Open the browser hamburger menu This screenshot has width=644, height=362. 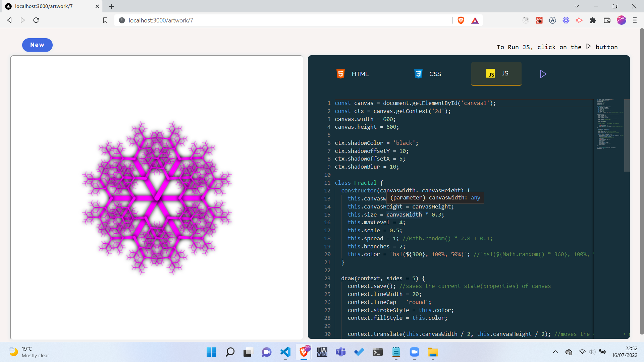pyautogui.click(x=635, y=20)
